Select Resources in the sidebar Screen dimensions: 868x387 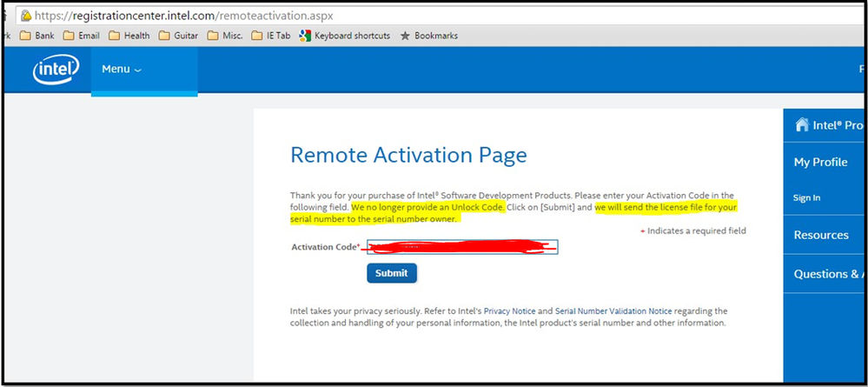pos(821,235)
